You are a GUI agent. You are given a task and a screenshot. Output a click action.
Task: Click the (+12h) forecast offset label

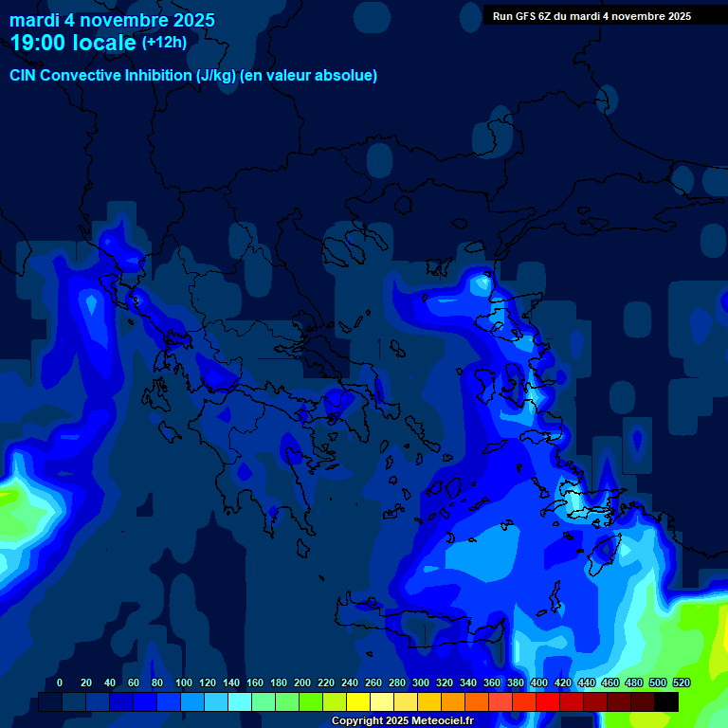point(164,43)
